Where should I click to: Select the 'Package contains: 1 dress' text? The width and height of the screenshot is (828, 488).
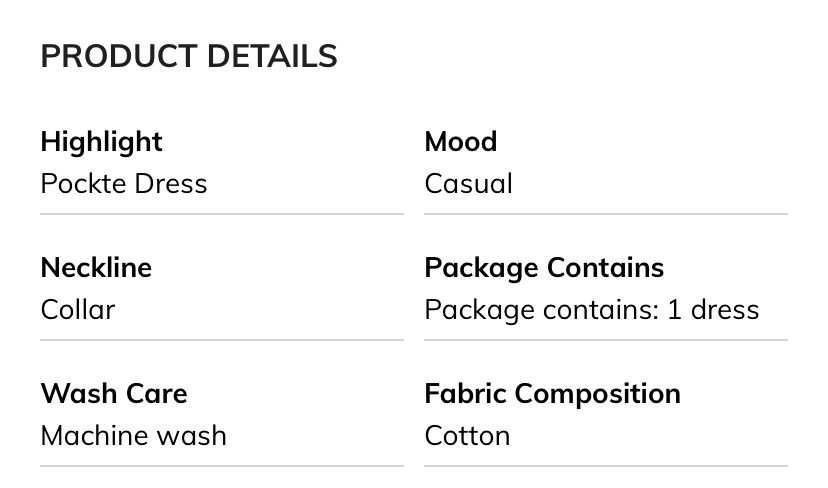point(591,310)
